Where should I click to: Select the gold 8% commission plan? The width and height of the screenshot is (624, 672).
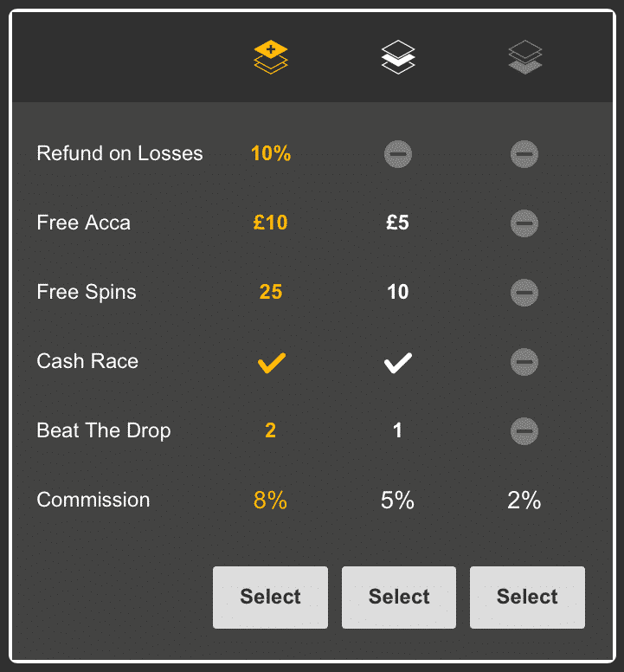coord(270,597)
